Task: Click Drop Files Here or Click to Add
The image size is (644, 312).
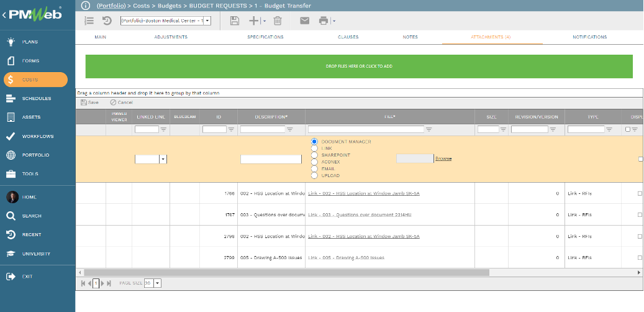Action: coord(359,66)
